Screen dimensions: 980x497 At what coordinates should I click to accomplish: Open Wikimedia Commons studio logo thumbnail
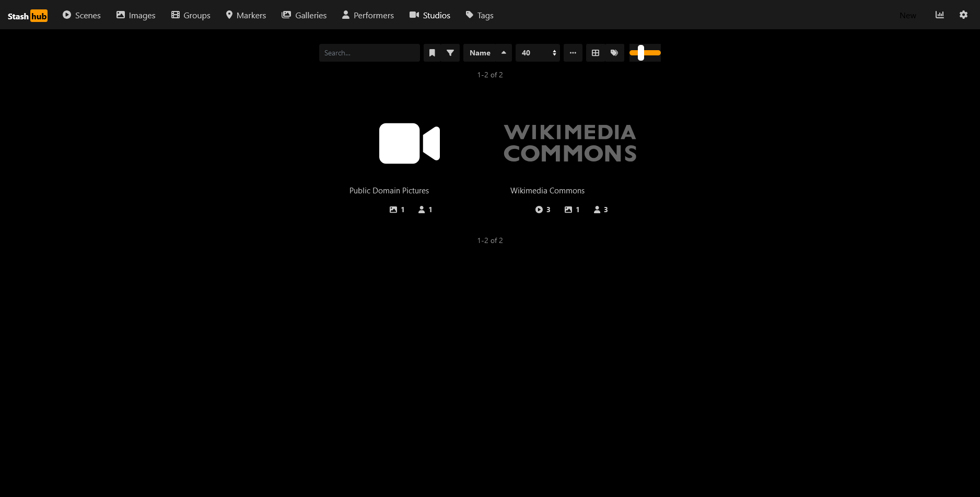(x=570, y=143)
